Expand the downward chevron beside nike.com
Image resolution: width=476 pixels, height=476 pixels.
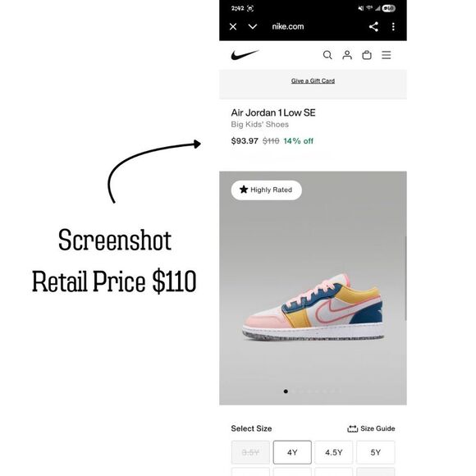pyautogui.click(x=253, y=27)
